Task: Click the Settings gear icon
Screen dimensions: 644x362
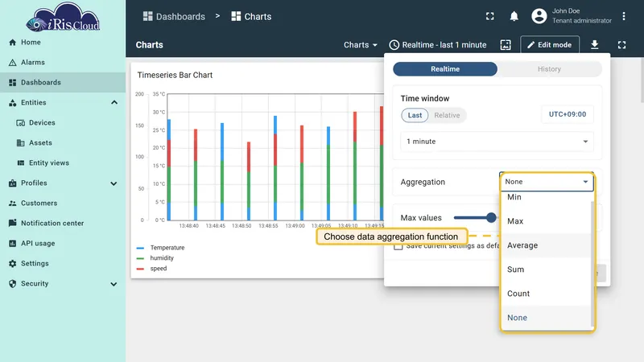Action: 12,264
